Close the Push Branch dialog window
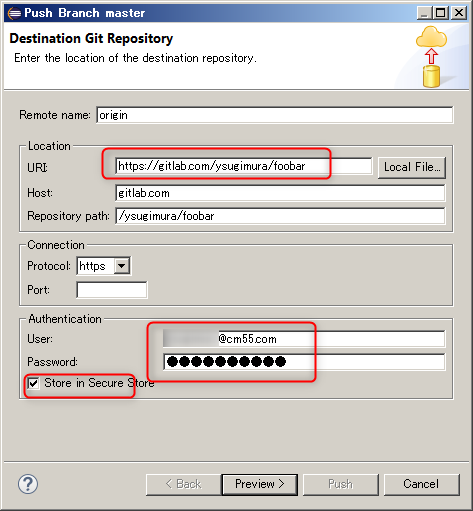Screen dimensions: 473x511 [x=459, y=13]
